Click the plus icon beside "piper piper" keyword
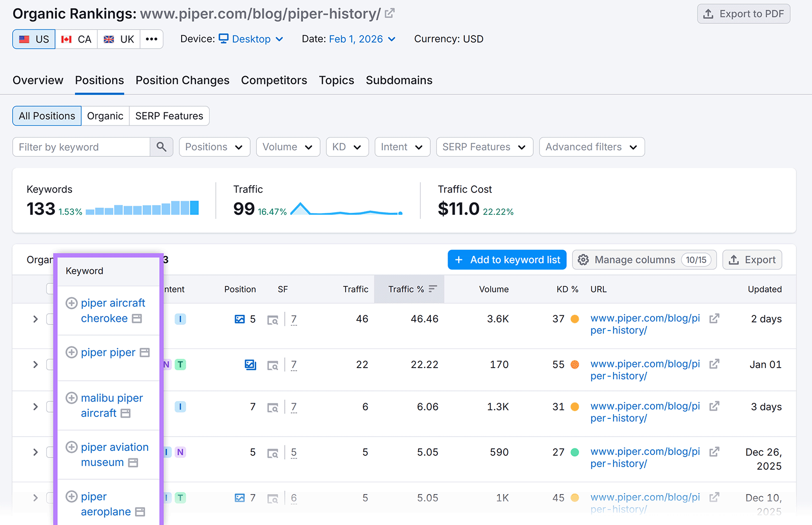 click(x=72, y=352)
